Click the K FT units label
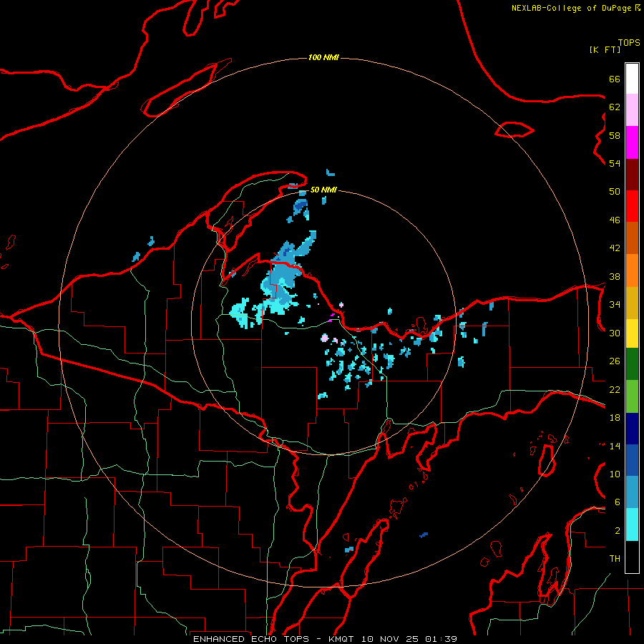Image resolution: width=644 pixels, height=644 pixels. pos(605,49)
